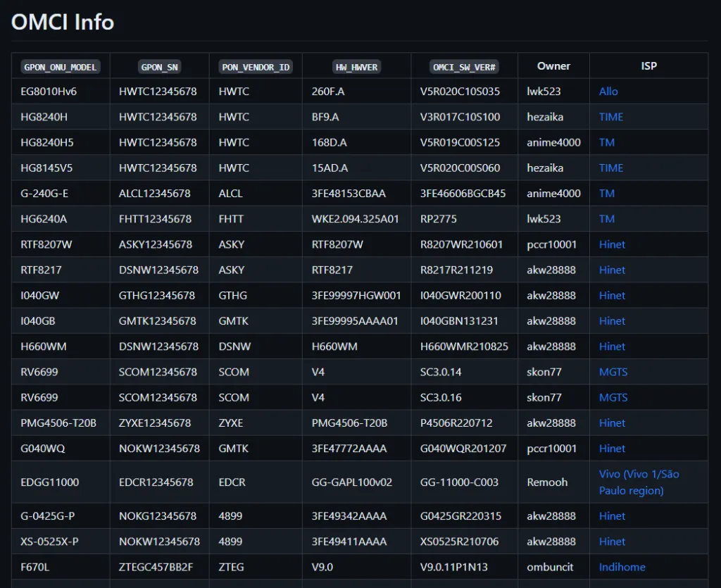Click serial GTHG12345678
Viewport: 721px width, 588px height.
pyautogui.click(x=157, y=296)
